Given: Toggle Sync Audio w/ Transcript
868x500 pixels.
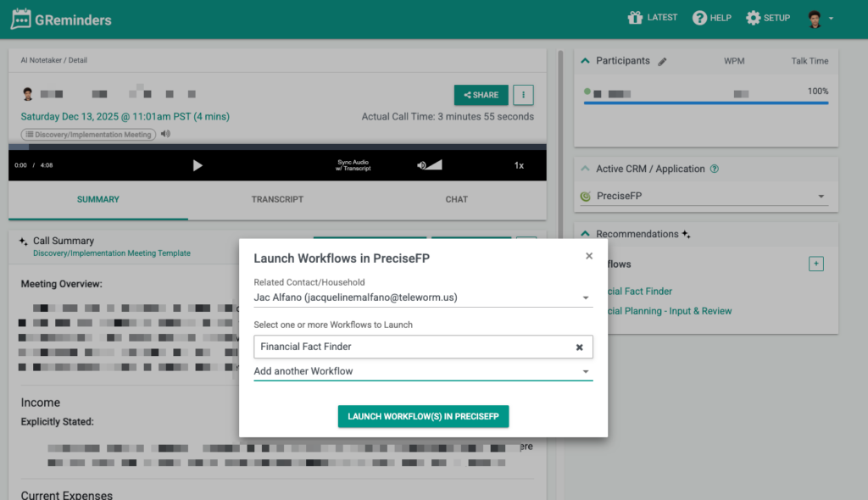Looking at the screenshot, I should tap(353, 165).
